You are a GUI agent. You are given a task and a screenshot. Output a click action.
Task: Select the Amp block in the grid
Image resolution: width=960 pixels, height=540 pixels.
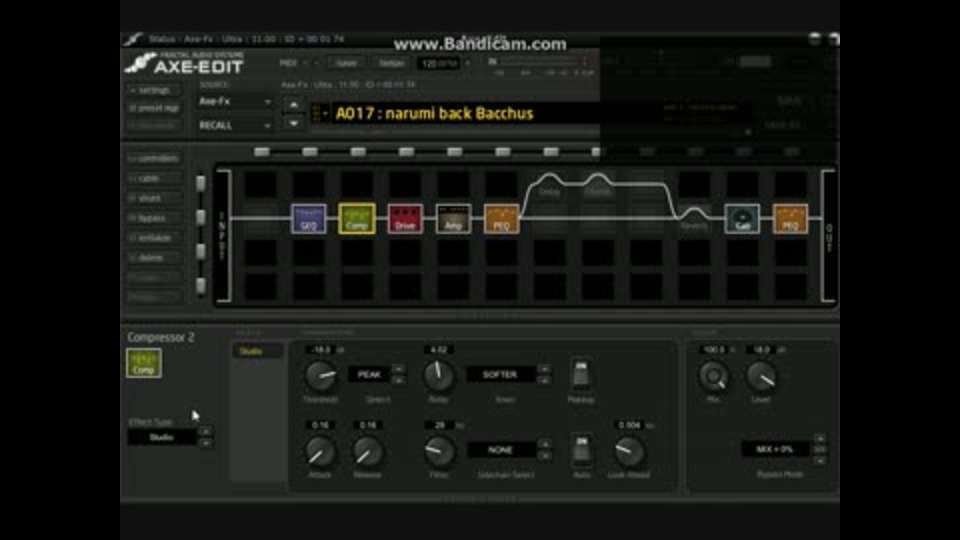(453, 219)
